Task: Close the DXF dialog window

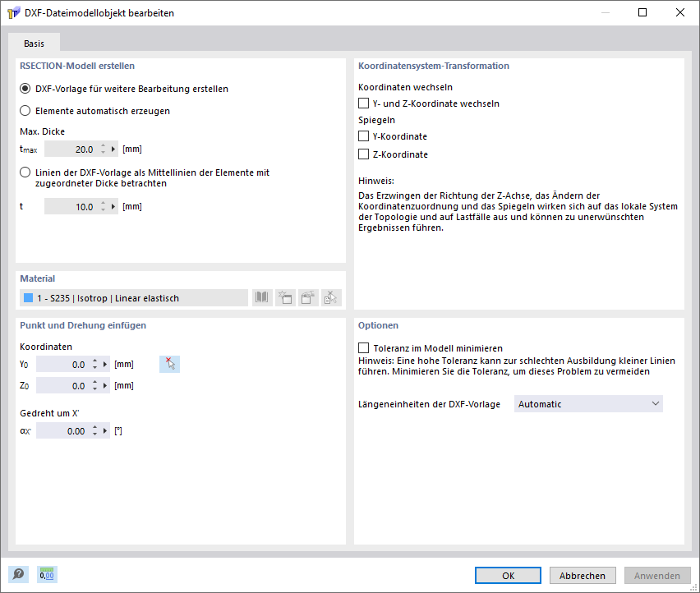Action: click(680, 12)
